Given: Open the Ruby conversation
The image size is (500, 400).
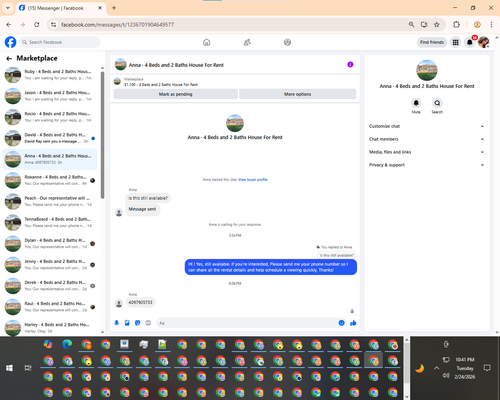Looking at the screenshot, I should pyautogui.click(x=50, y=75).
